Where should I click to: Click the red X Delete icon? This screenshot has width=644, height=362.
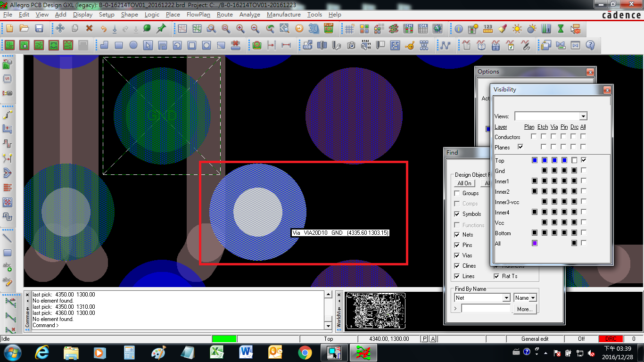[x=89, y=29]
